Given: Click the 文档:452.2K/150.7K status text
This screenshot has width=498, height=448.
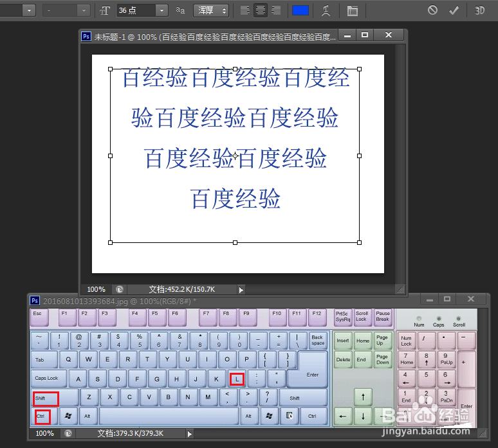Looking at the screenshot, I should click(x=182, y=289).
